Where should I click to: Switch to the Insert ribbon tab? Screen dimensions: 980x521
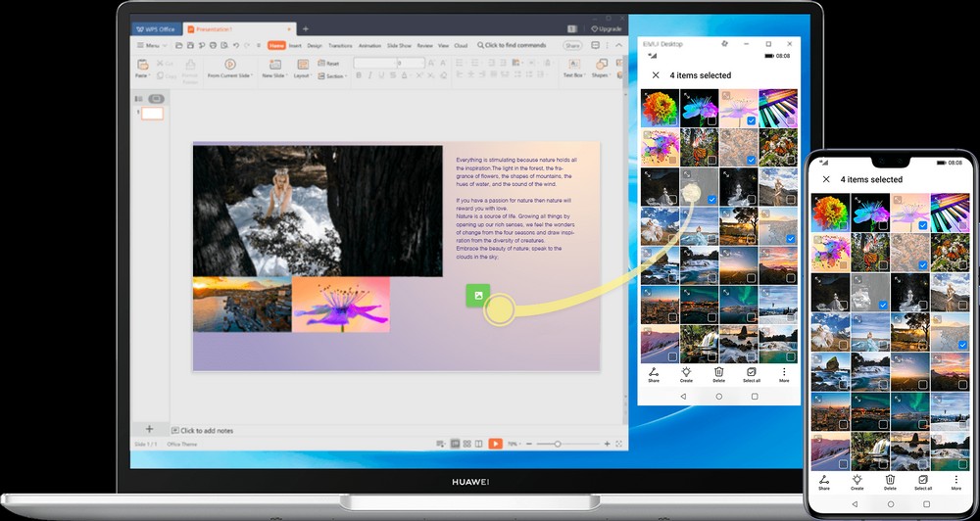pyautogui.click(x=295, y=45)
